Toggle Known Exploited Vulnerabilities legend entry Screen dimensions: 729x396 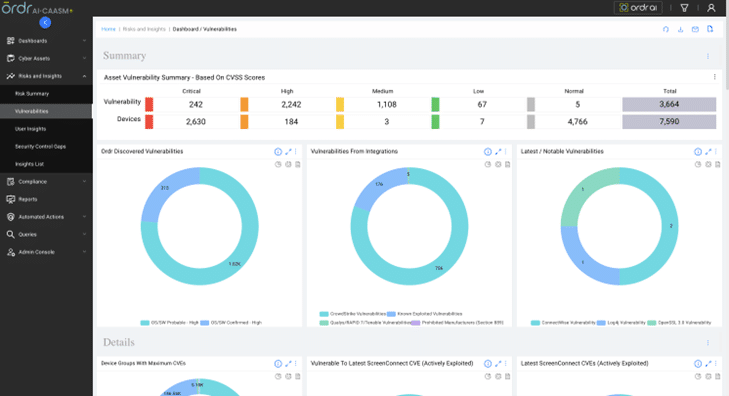(425, 314)
